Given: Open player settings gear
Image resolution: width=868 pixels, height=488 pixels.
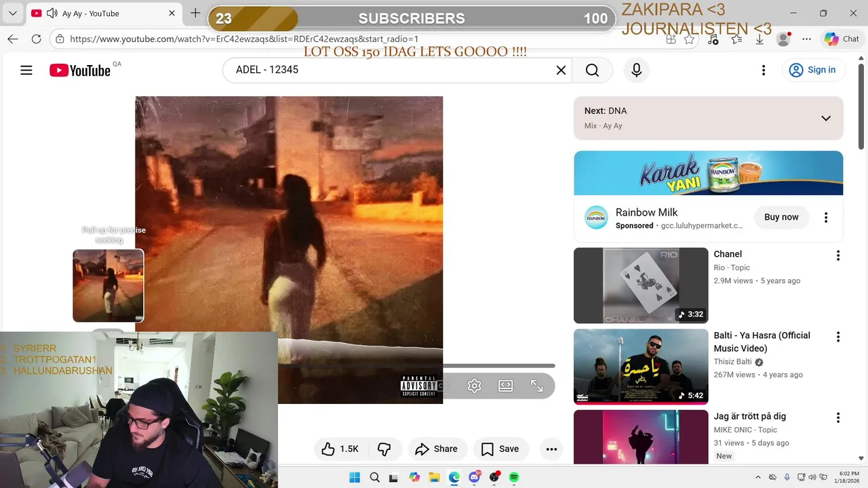Looking at the screenshot, I should [x=474, y=386].
